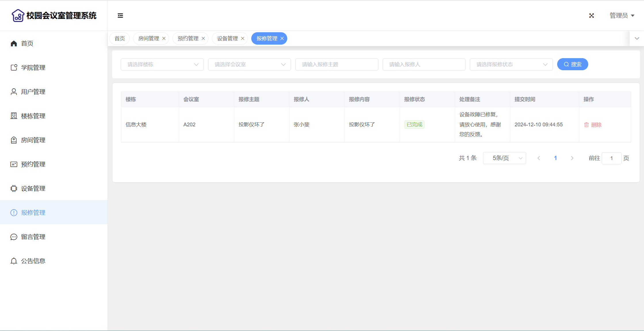Open 学院管理 from the sidebar
The image size is (644, 331).
tap(33, 68)
